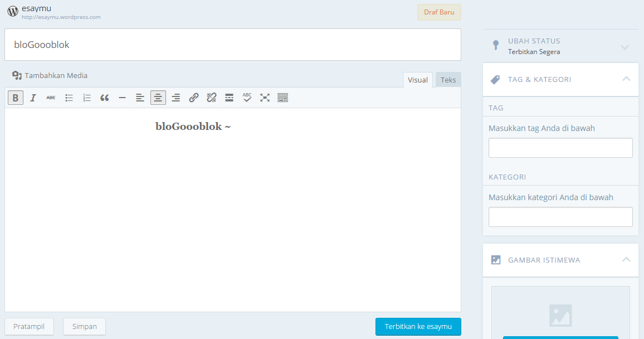
Task: Switch to the Teks editor tab
Action: (448, 80)
